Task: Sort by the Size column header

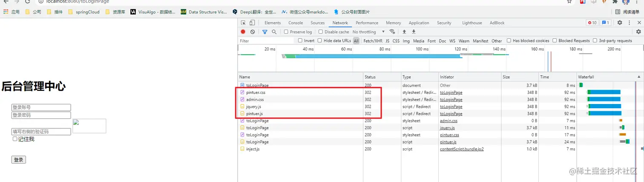Action: (520, 77)
